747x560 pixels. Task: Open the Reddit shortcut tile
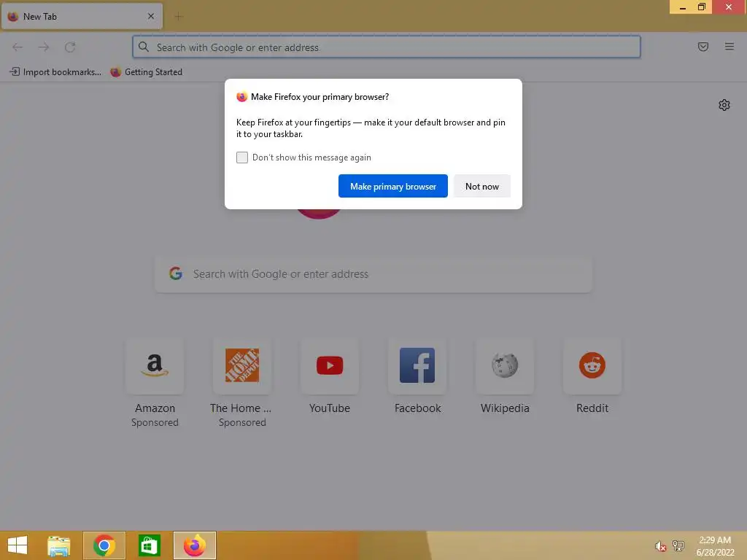coord(592,366)
